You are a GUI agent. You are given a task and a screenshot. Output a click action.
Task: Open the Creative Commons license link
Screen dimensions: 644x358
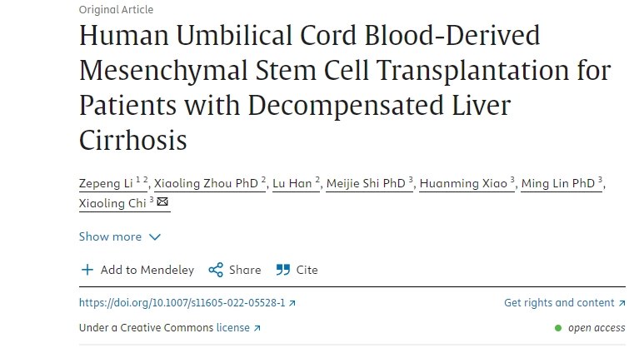pyautogui.click(x=232, y=328)
